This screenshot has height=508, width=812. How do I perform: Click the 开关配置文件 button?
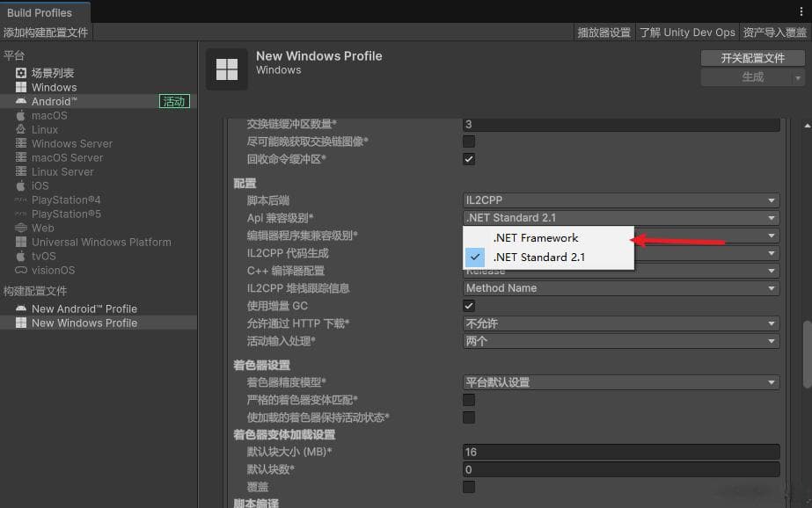(752, 58)
